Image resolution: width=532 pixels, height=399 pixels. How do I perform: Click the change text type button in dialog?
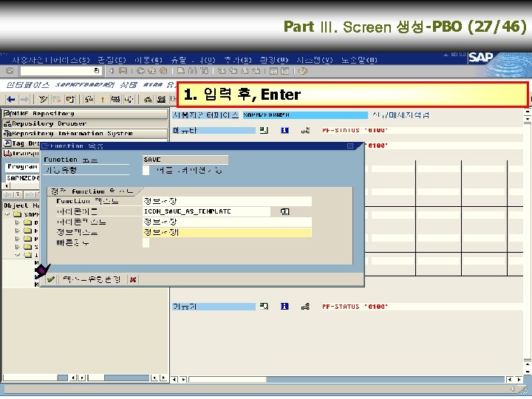point(92,279)
